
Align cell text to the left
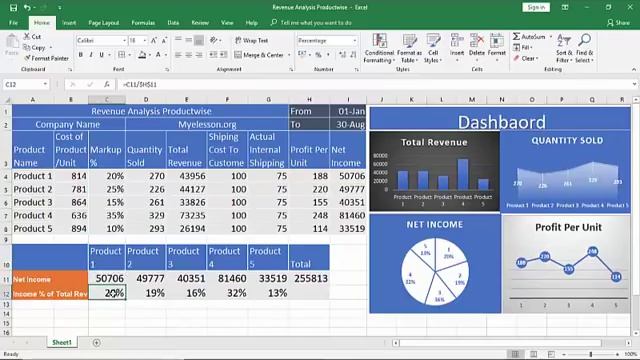[x=178, y=55]
